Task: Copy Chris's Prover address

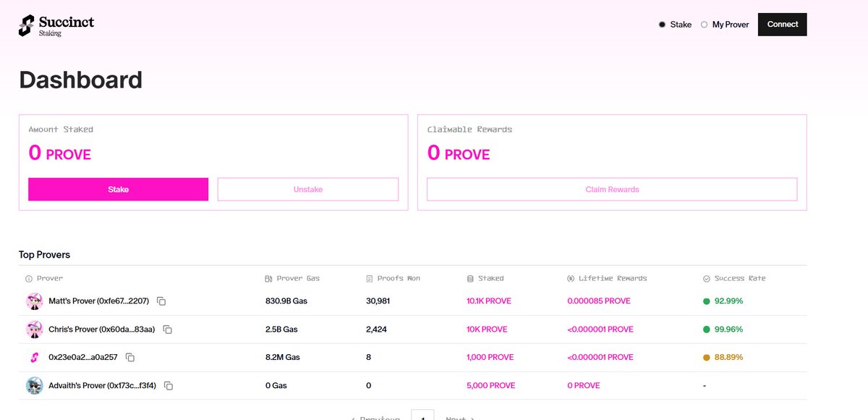Action: click(x=168, y=329)
